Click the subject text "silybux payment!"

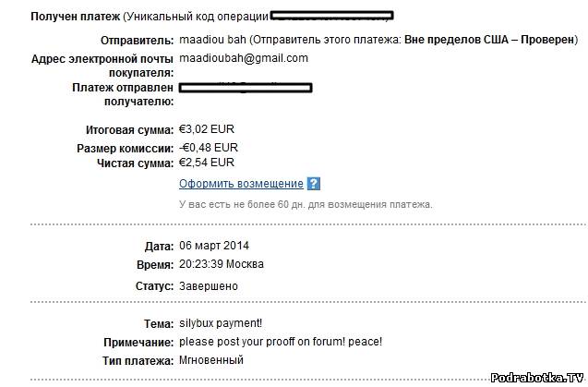[x=221, y=324]
